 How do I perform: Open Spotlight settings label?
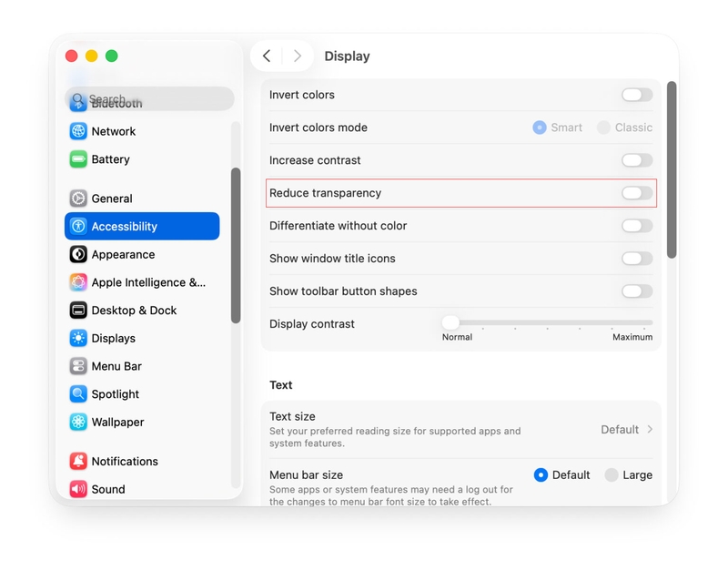pos(116,394)
